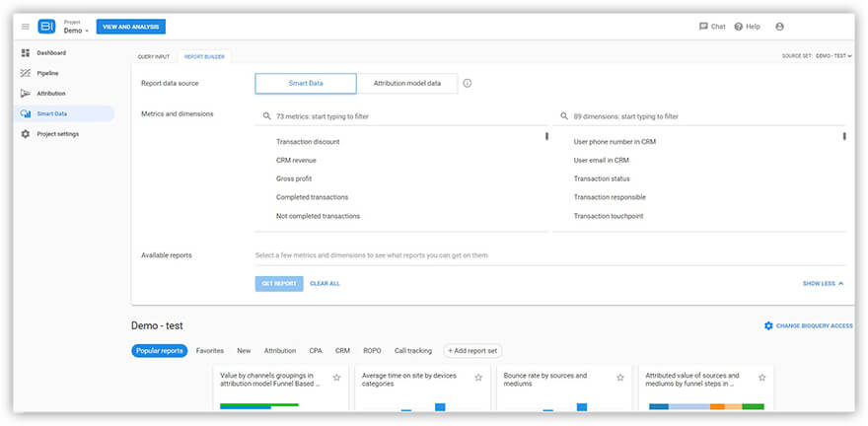Click the Dashboard sidebar icon
This screenshot has height=426, width=868.
[x=26, y=53]
